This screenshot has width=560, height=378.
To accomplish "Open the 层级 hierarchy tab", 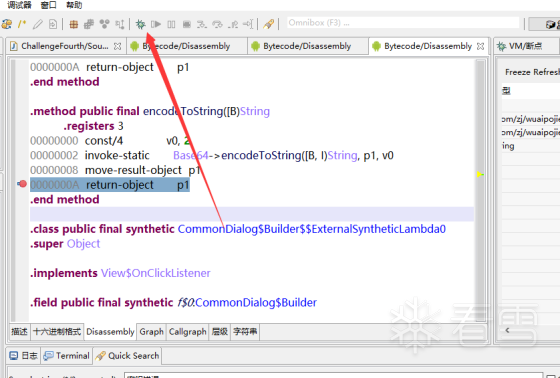I will click(220, 332).
